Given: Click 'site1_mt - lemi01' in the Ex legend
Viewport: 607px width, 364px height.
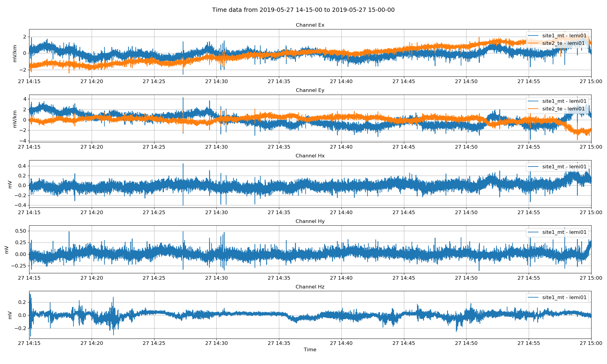Looking at the screenshot, I should [x=564, y=36].
